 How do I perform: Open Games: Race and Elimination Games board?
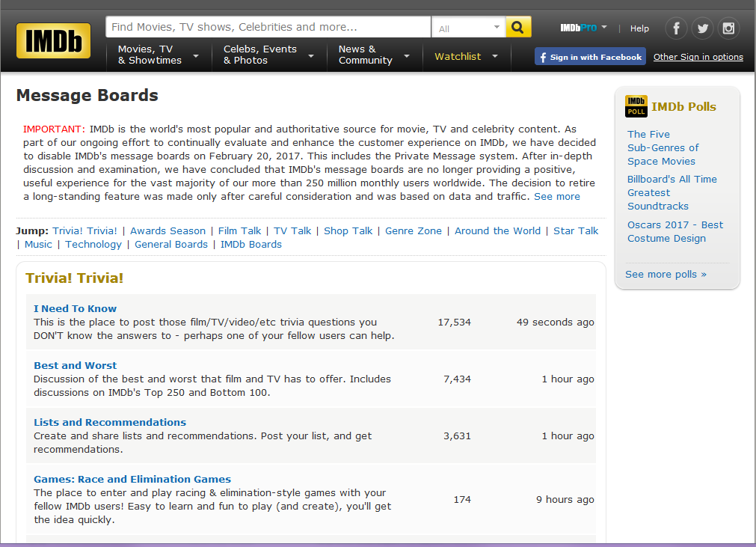click(132, 479)
